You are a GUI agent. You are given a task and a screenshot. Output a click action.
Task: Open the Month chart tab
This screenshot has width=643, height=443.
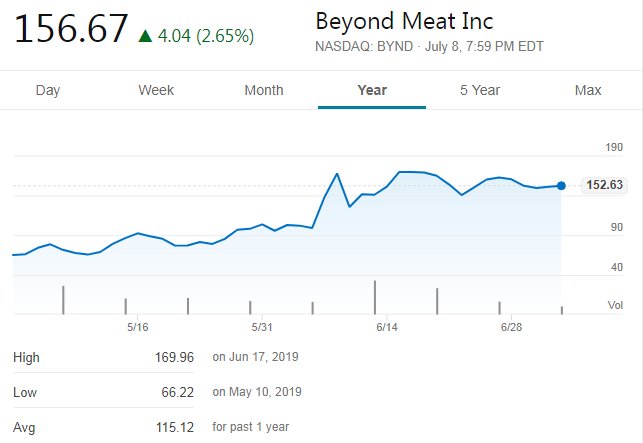click(x=264, y=90)
